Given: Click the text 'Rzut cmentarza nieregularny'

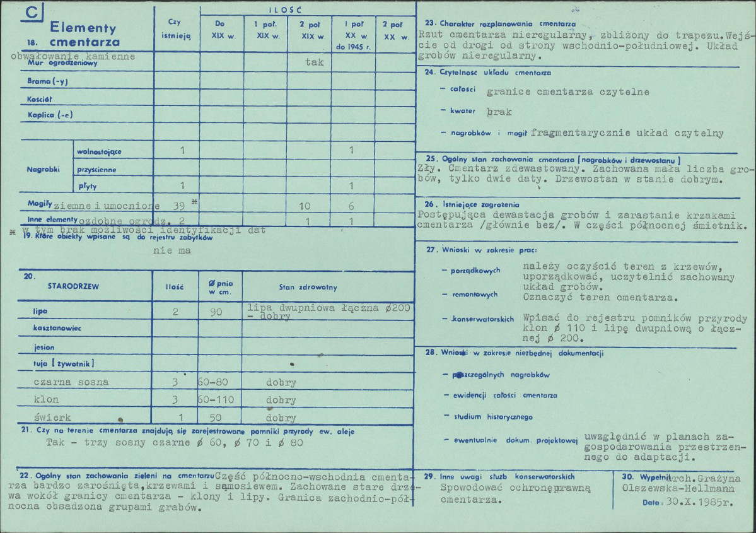Looking at the screenshot, I should click(x=503, y=35).
